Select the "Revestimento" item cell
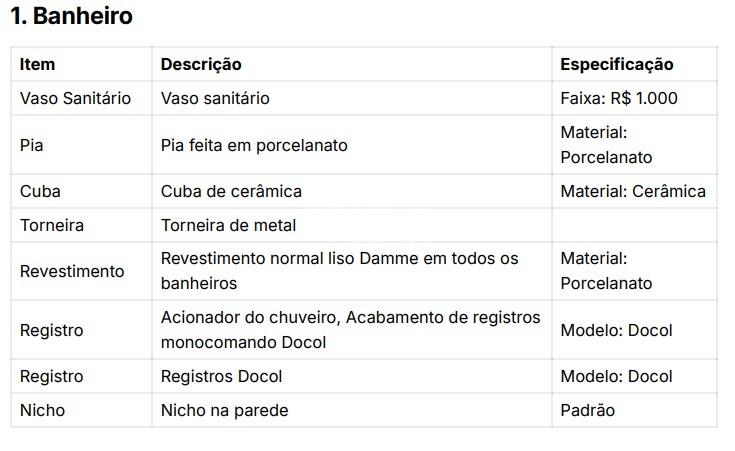Image resolution: width=735 pixels, height=451 pixels. pyautogui.click(x=72, y=271)
